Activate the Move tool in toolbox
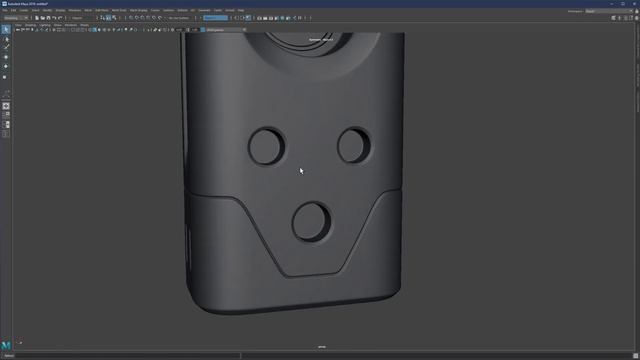 6,57
